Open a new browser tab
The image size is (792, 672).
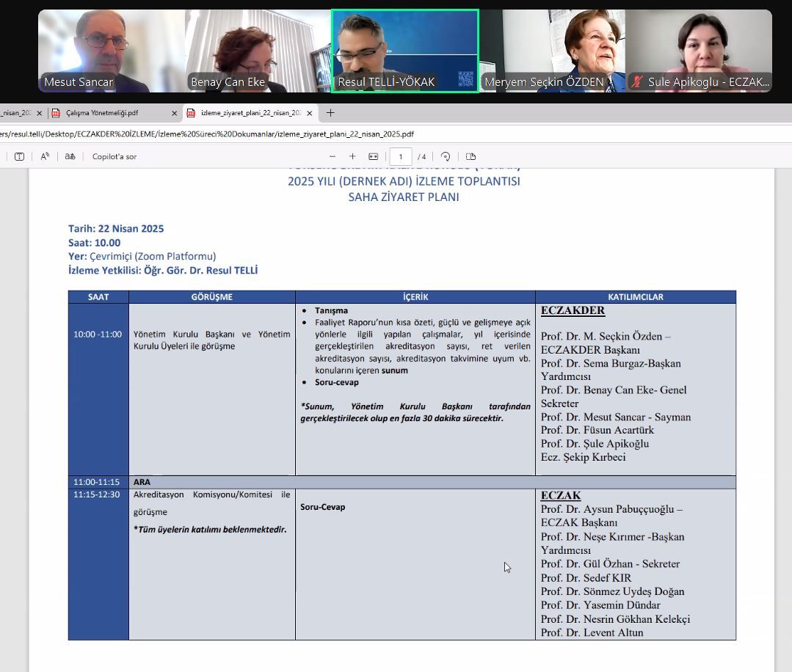coord(330,113)
